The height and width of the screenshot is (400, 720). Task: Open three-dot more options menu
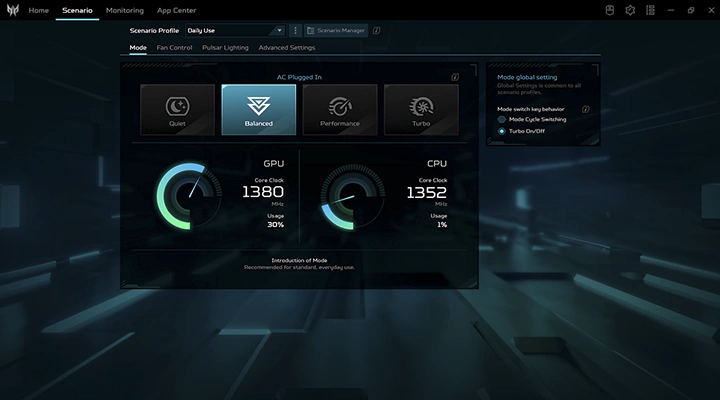coord(295,30)
